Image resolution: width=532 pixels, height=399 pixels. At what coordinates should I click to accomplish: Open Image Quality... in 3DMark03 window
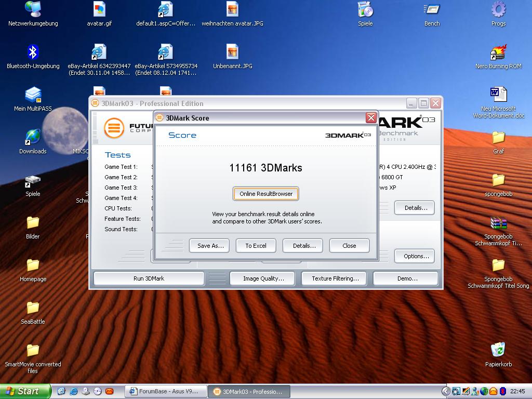click(263, 278)
